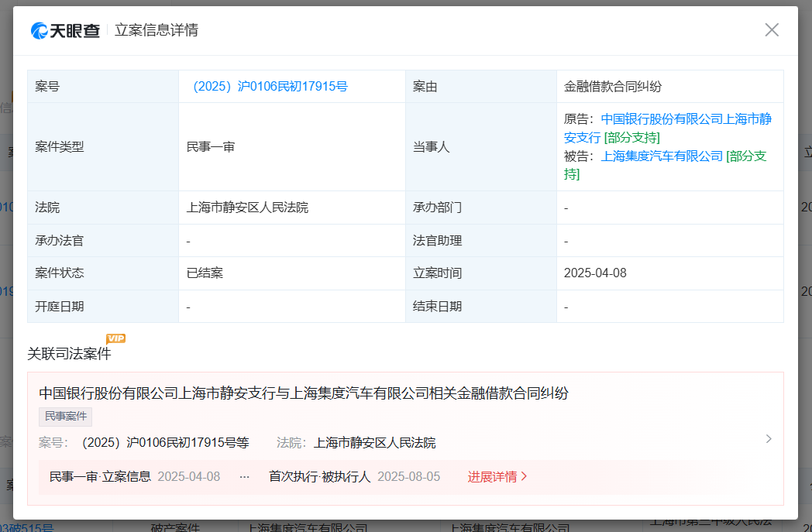Click 破产案件 in the background table
This screenshot has width=812, height=532.
(174, 527)
